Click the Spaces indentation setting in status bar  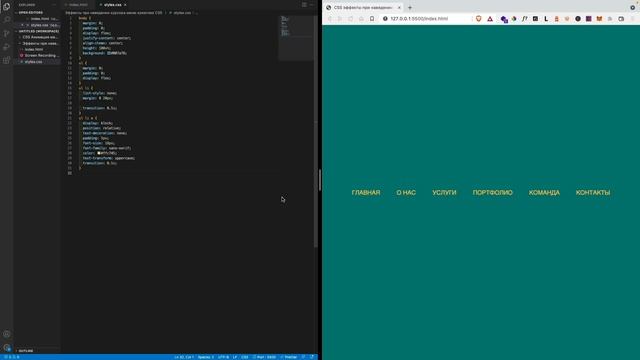pyautogui.click(x=205, y=357)
